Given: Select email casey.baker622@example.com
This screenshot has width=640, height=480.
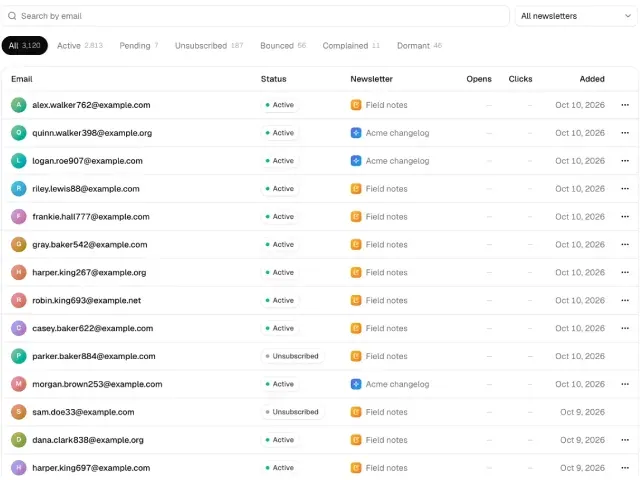Looking at the screenshot, I should click(93, 328).
